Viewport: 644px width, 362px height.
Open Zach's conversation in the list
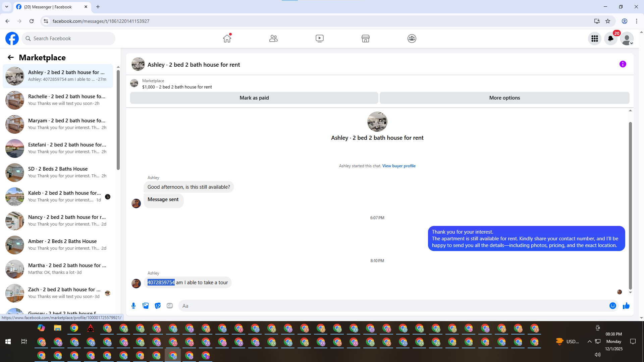pos(58,293)
